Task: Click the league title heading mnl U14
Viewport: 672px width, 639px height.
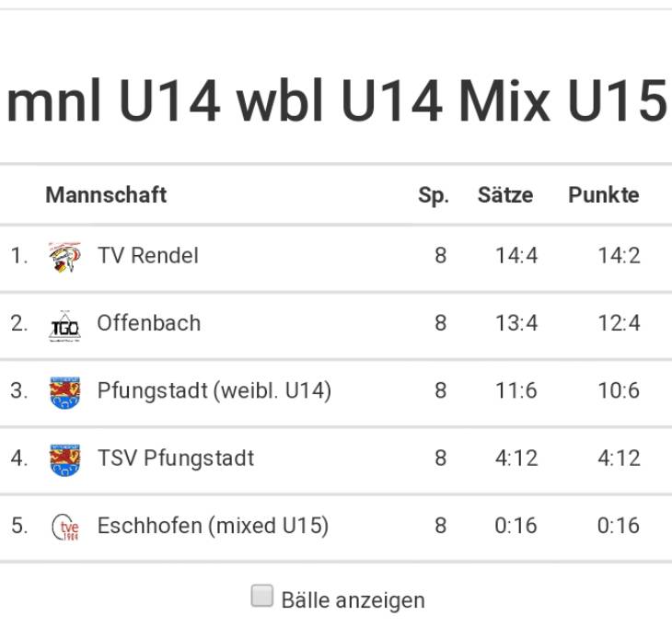Action: tap(112, 101)
